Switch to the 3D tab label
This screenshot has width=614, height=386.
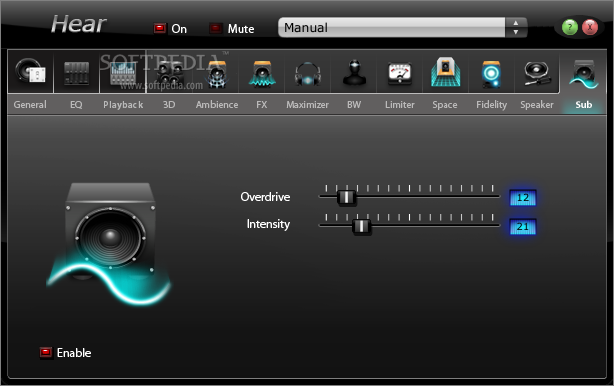(x=169, y=105)
